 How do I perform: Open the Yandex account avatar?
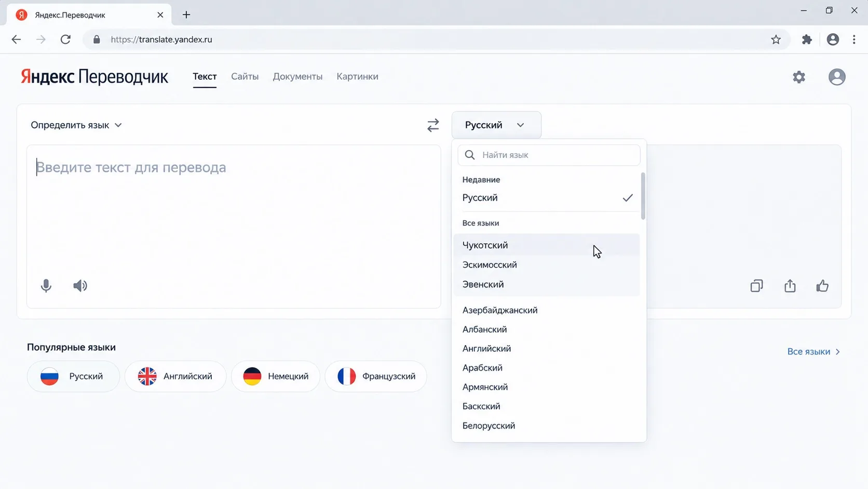837,77
